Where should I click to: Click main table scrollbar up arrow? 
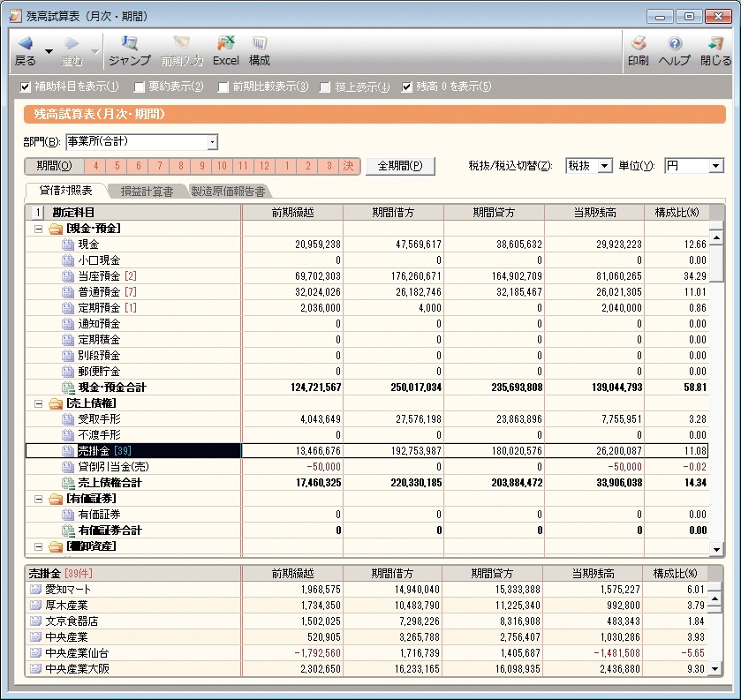(716, 237)
